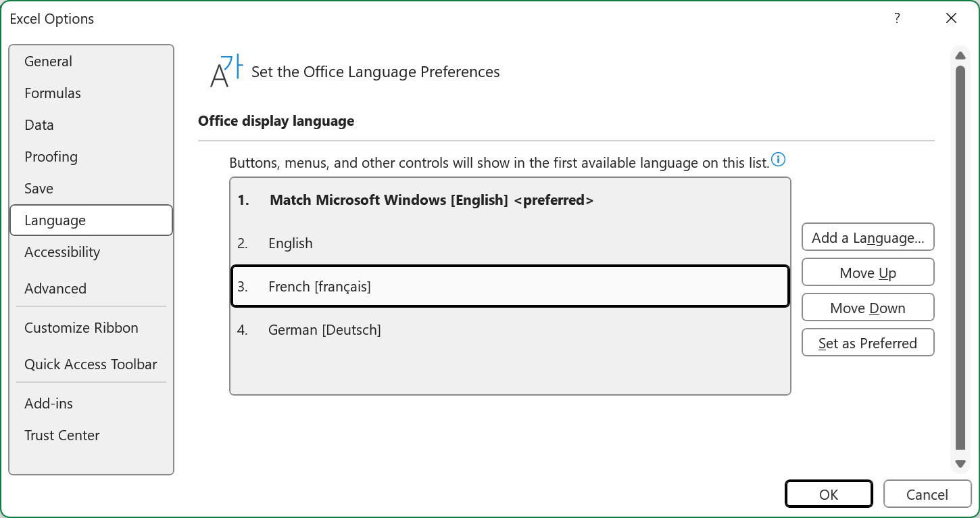
Task: Select the English language list entry
Action: [510, 243]
